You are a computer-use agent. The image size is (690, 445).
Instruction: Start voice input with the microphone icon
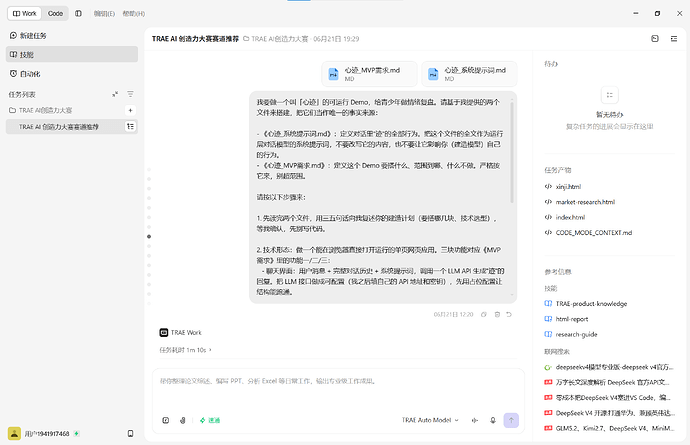coord(493,420)
